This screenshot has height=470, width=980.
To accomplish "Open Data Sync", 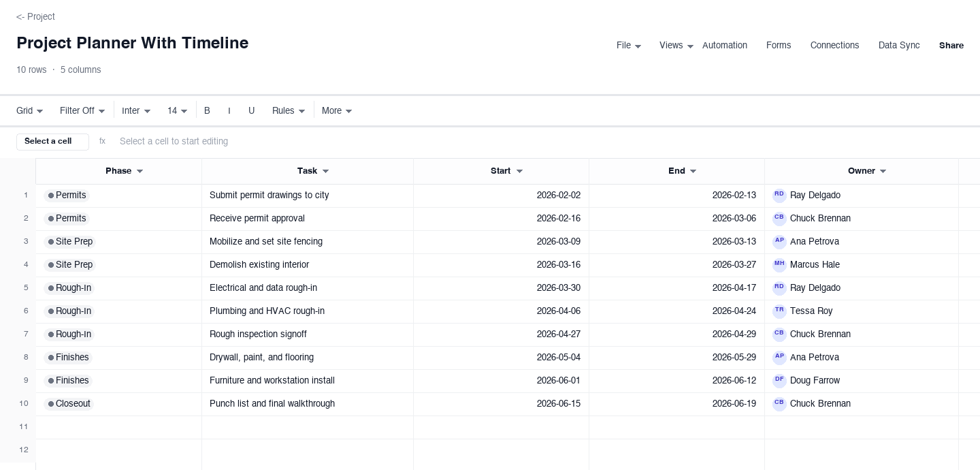I will [899, 46].
